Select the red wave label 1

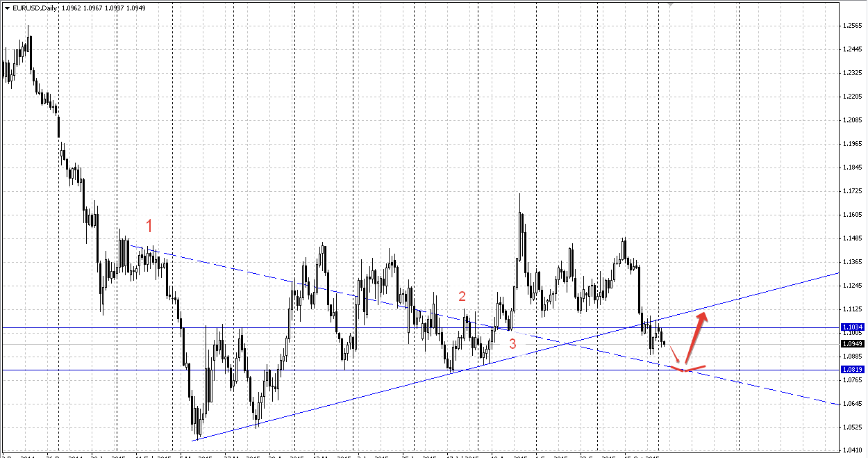coord(149,225)
